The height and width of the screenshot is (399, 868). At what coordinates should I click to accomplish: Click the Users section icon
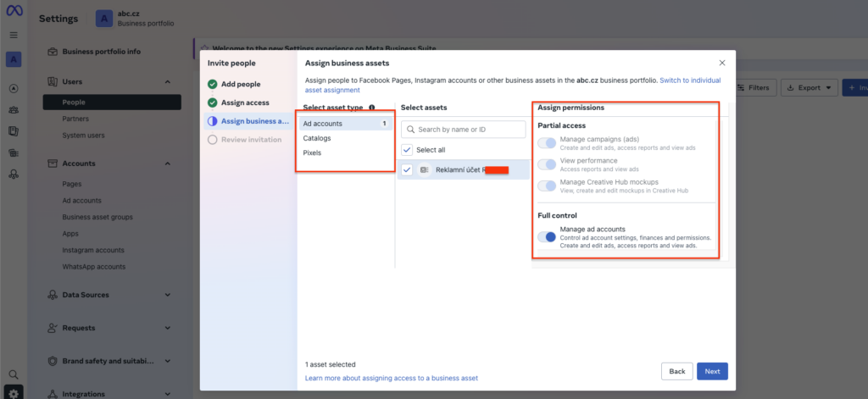(53, 82)
